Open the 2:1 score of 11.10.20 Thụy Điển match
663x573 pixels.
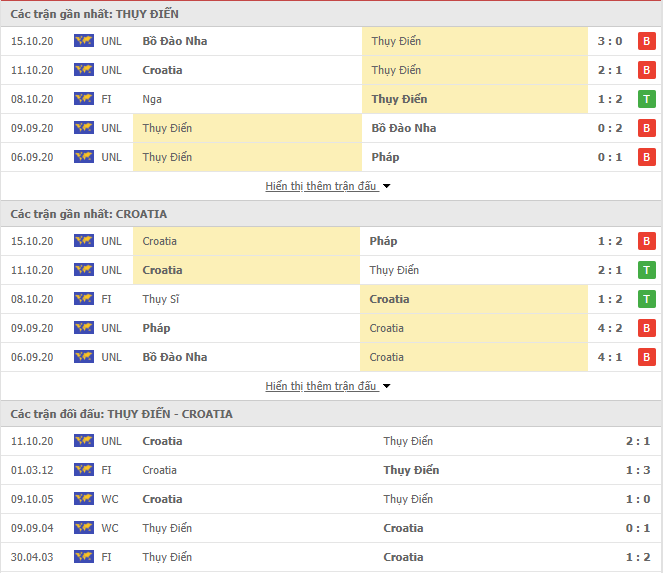[610, 70]
